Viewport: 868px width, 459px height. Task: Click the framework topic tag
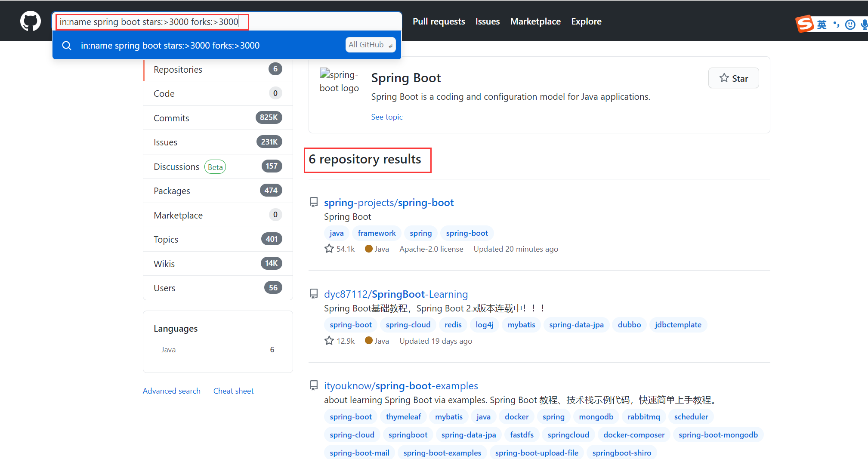click(x=377, y=233)
